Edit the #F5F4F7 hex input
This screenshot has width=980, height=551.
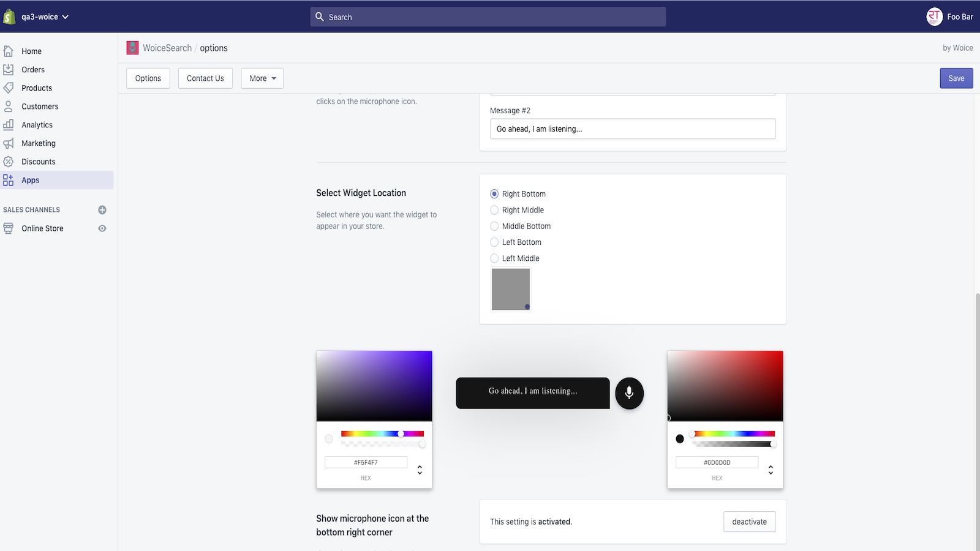(366, 462)
